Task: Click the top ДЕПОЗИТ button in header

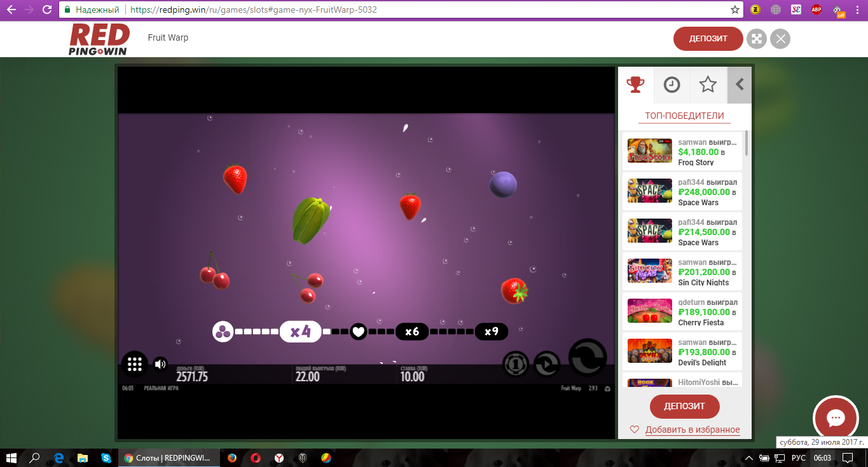Action: click(708, 39)
